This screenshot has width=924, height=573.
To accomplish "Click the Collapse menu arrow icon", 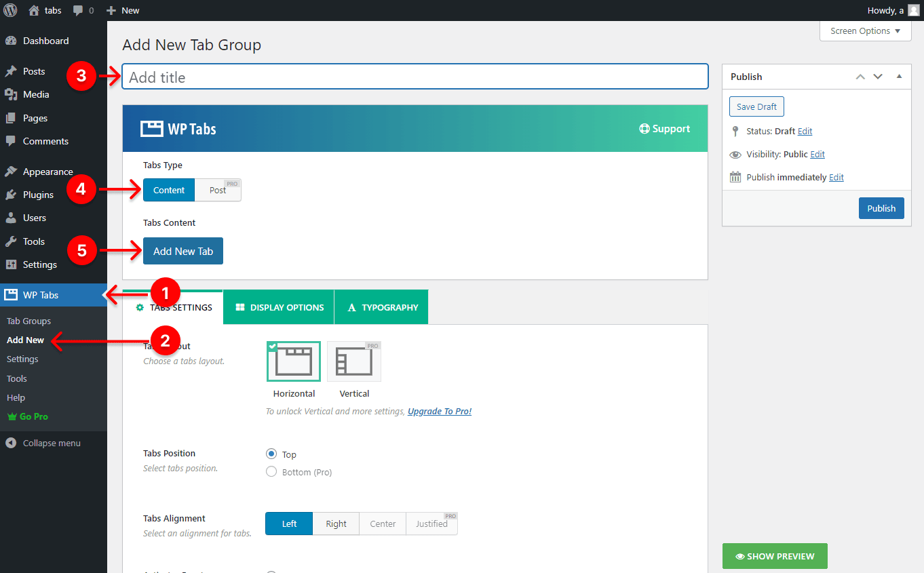I will [x=11, y=443].
